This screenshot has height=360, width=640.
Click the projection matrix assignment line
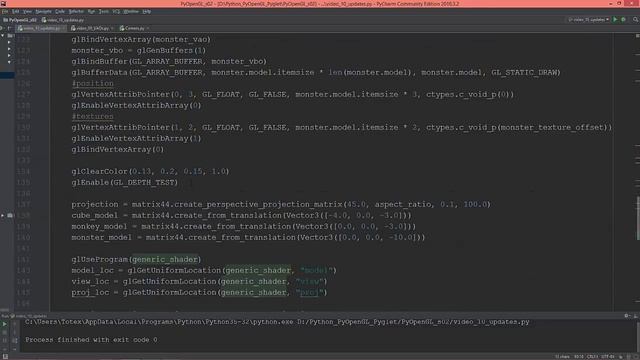coord(281,204)
